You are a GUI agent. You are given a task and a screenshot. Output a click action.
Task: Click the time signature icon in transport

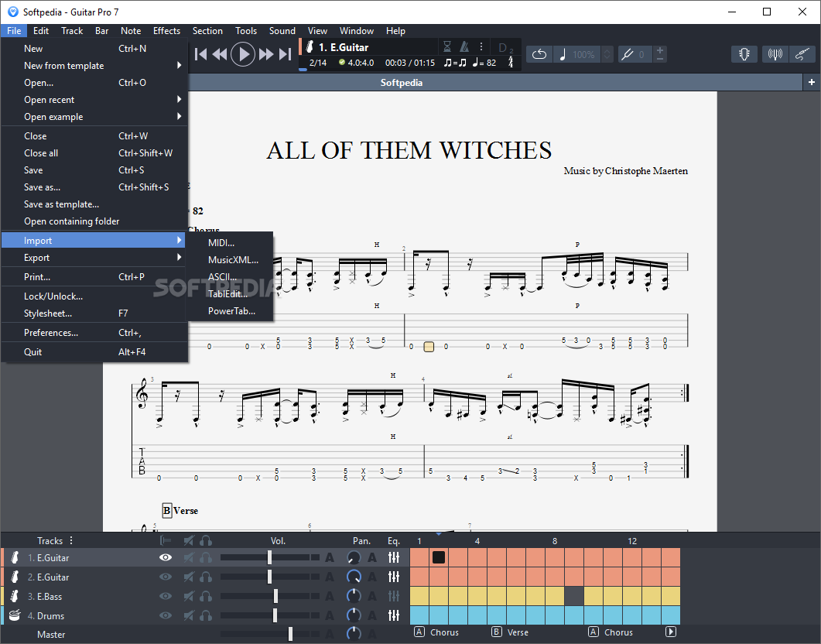tap(511, 63)
